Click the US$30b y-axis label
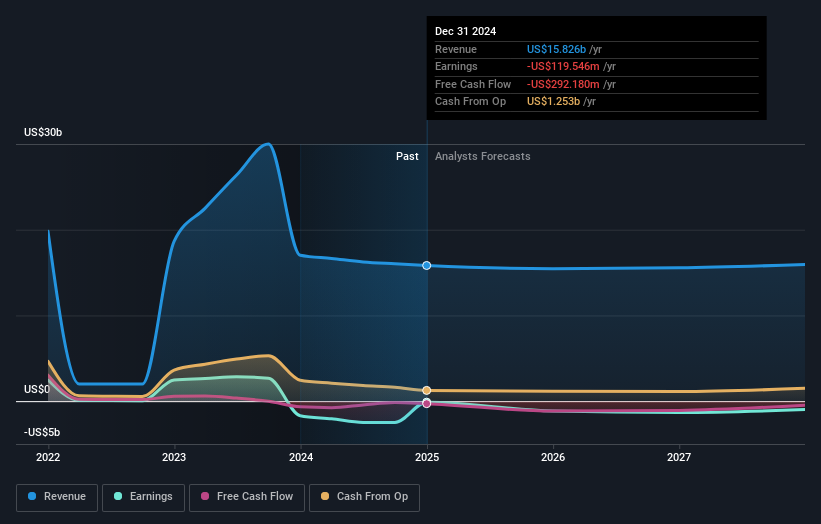The image size is (821, 524). coord(43,132)
